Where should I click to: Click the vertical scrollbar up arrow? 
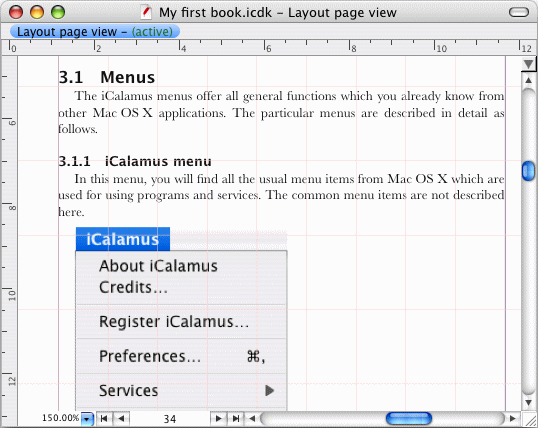point(528,80)
